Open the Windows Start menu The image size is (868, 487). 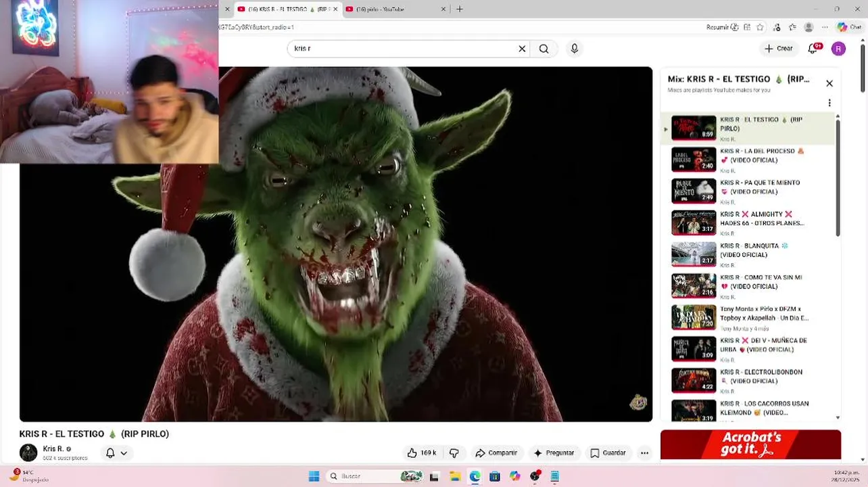pyautogui.click(x=314, y=476)
